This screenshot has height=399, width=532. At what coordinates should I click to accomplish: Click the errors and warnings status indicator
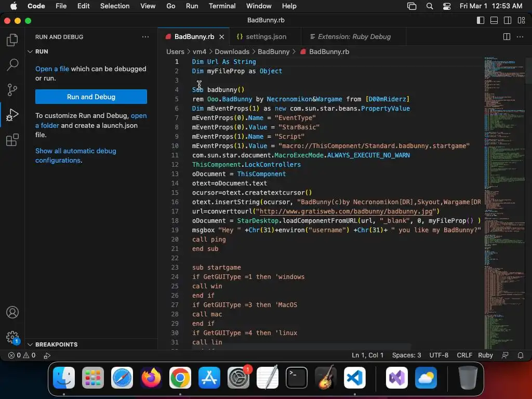22,355
